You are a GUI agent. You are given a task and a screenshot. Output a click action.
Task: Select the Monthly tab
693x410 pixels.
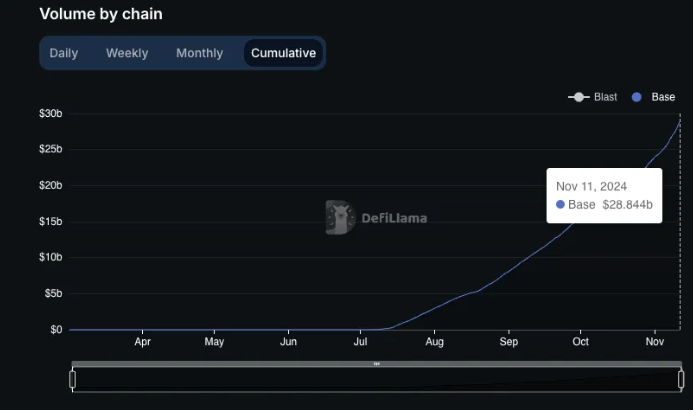pyautogui.click(x=199, y=53)
